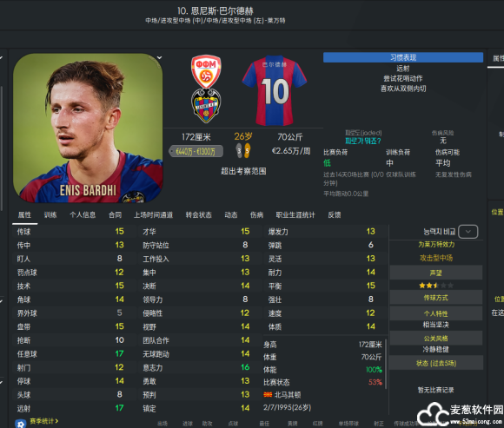The image size is (504, 428).
Task: Click the North Macedonia national team badge
Action: click(x=206, y=71)
